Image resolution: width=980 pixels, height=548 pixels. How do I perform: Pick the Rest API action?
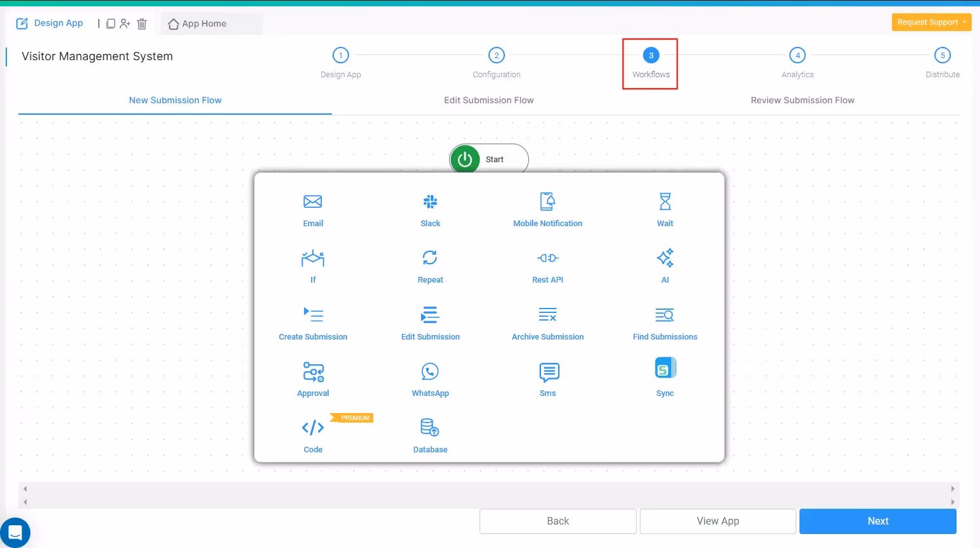[x=548, y=266]
